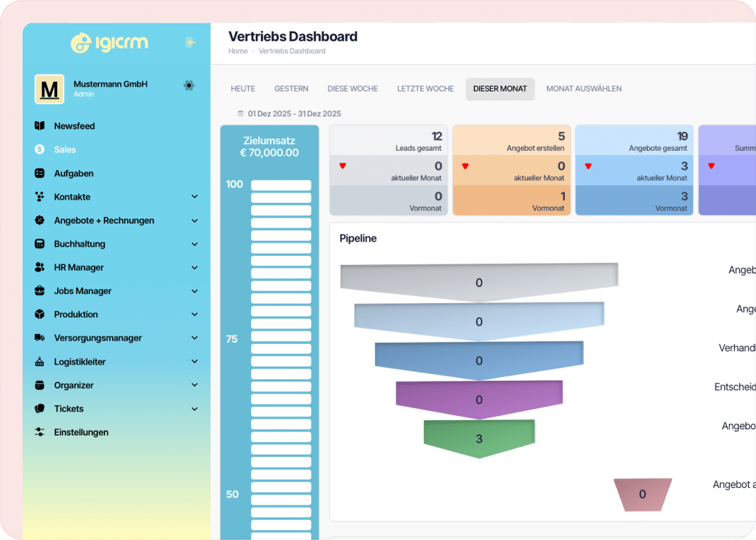
Task: Click the Aufgaben tasks icon
Action: point(39,173)
